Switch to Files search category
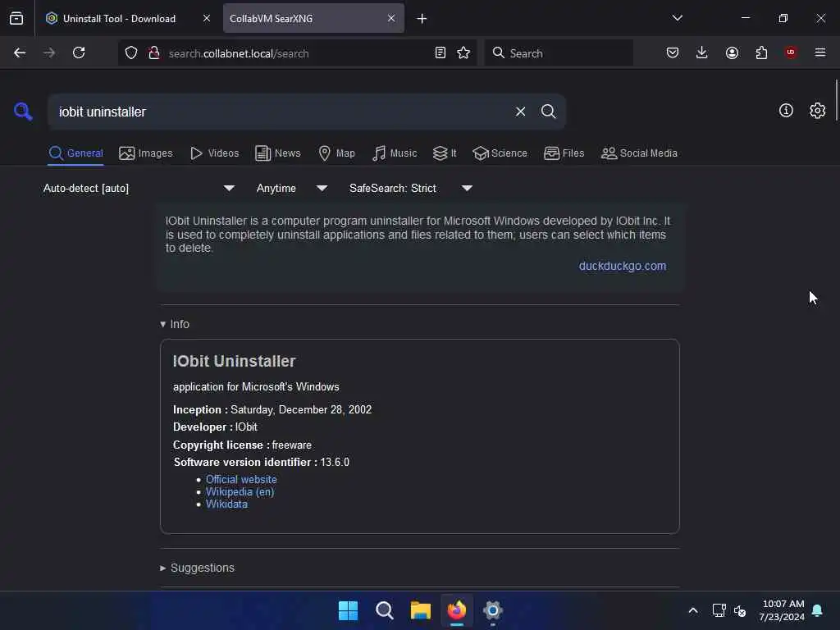The width and height of the screenshot is (840, 630). point(564,153)
